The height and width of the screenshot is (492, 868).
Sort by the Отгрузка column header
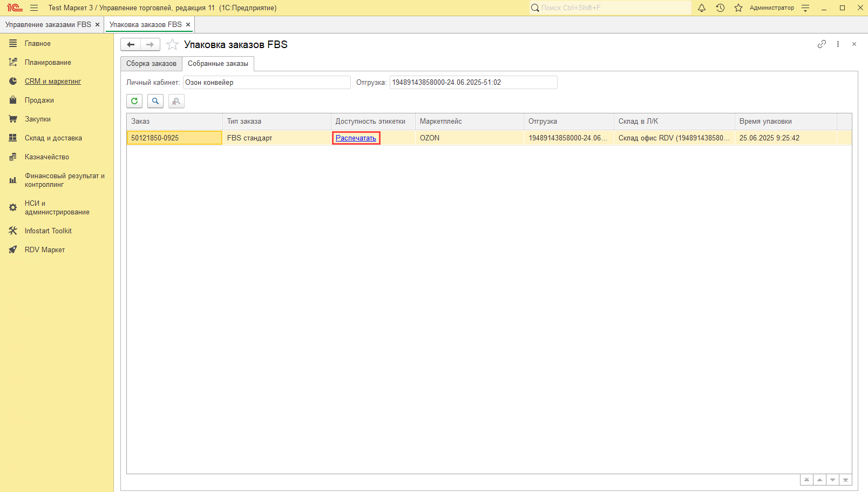569,122
